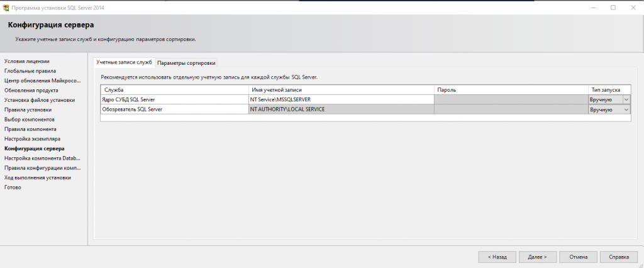Select the Обозреватель SQL Server service row

coord(174,109)
